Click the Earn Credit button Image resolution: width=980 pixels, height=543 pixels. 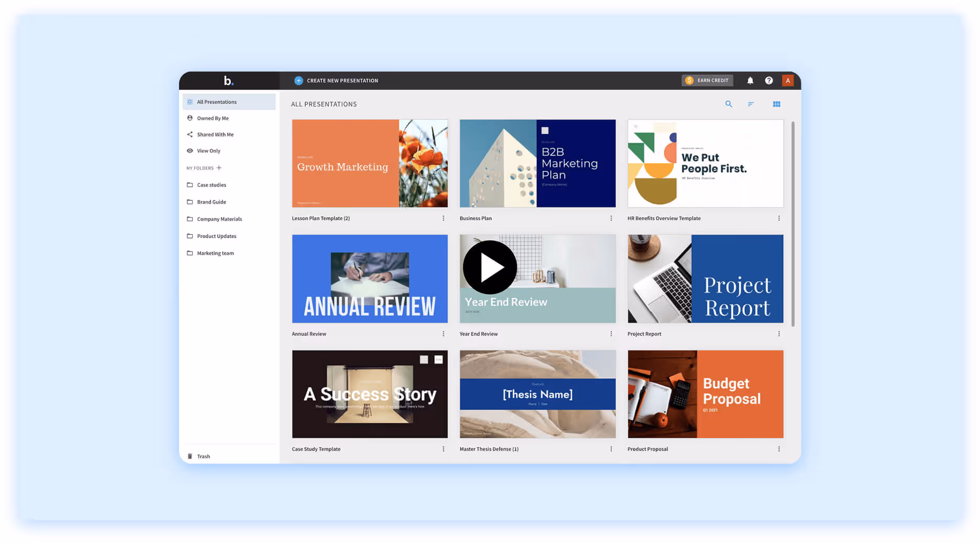click(707, 80)
